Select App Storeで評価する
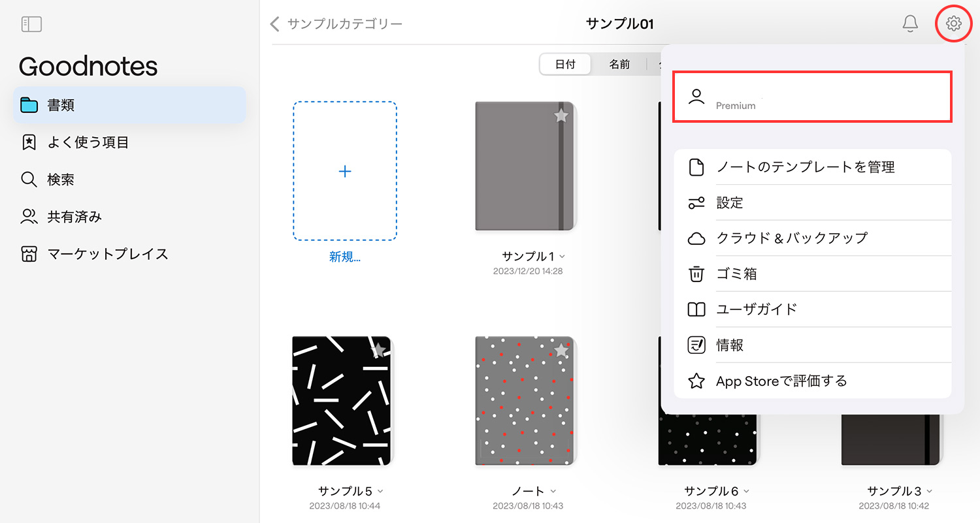The height and width of the screenshot is (523, 980). (x=812, y=381)
